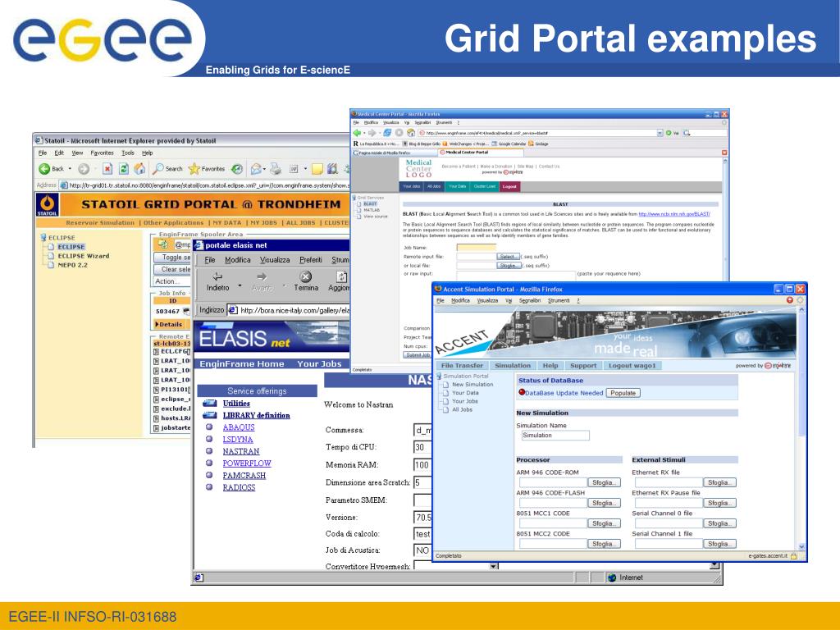Select MATLAB in Medical Center Grid Services tree
The height and width of the screenshot is (630, 840).
tap(372, 210)
